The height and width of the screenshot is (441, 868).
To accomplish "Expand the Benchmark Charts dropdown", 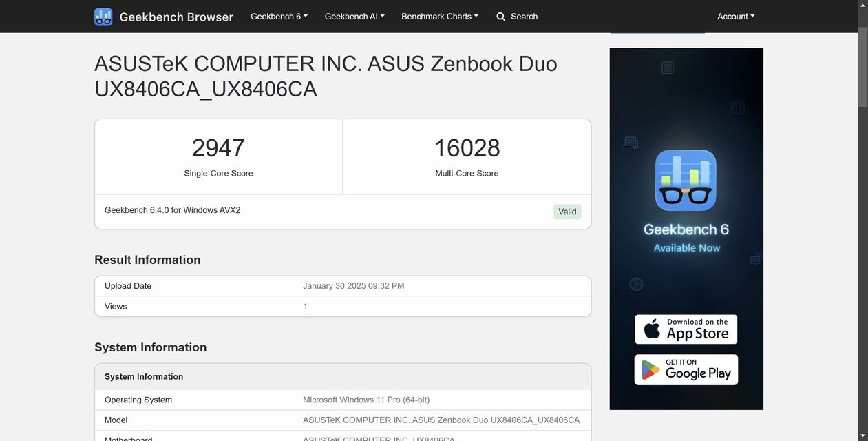I will (x=439, y=16).
